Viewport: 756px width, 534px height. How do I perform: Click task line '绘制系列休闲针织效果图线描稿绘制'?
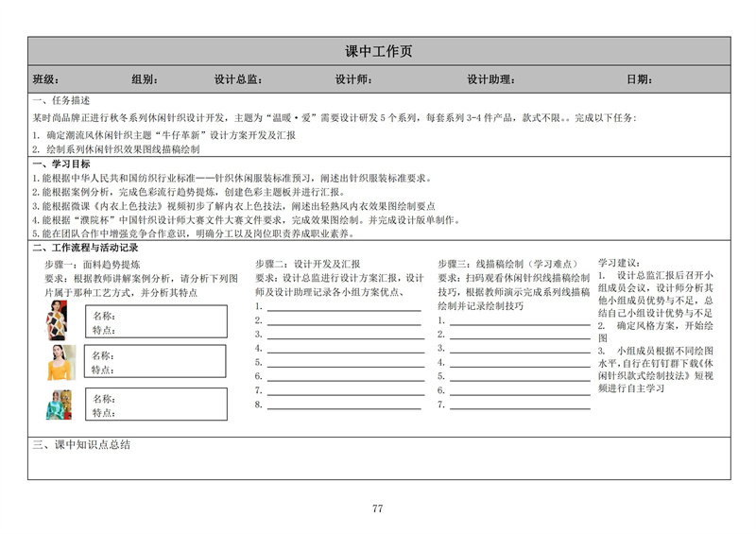[x=116, y=149]
